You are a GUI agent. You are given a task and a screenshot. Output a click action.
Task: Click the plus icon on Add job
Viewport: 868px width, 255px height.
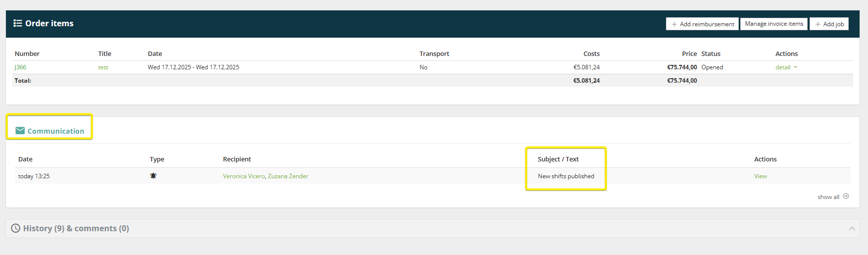click(818, 24)
